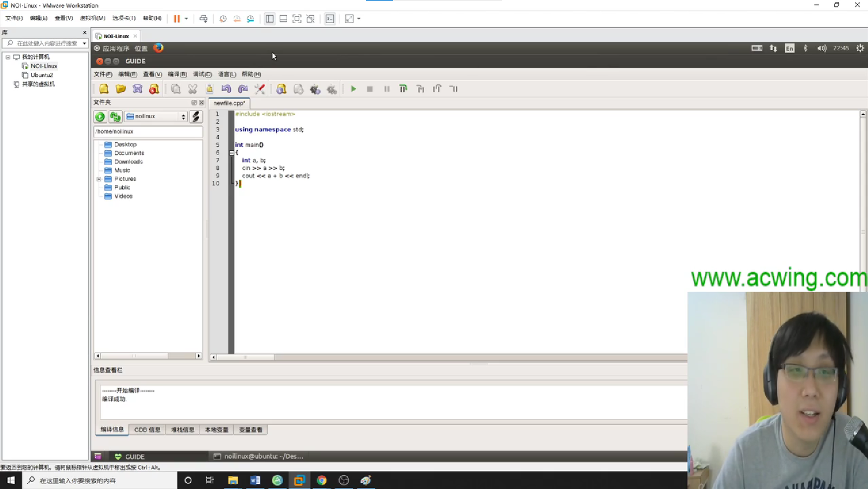
Task: Open GUIDE 查看(V) menu
Action: 152,74
